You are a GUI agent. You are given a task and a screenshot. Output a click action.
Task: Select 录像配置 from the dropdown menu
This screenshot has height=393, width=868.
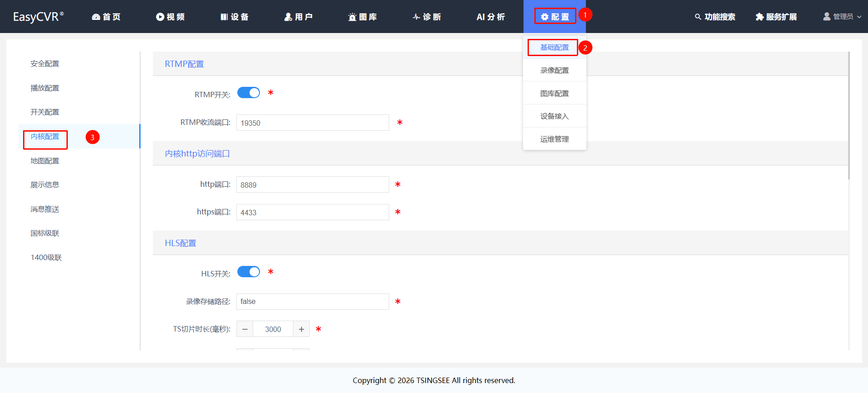555,71
